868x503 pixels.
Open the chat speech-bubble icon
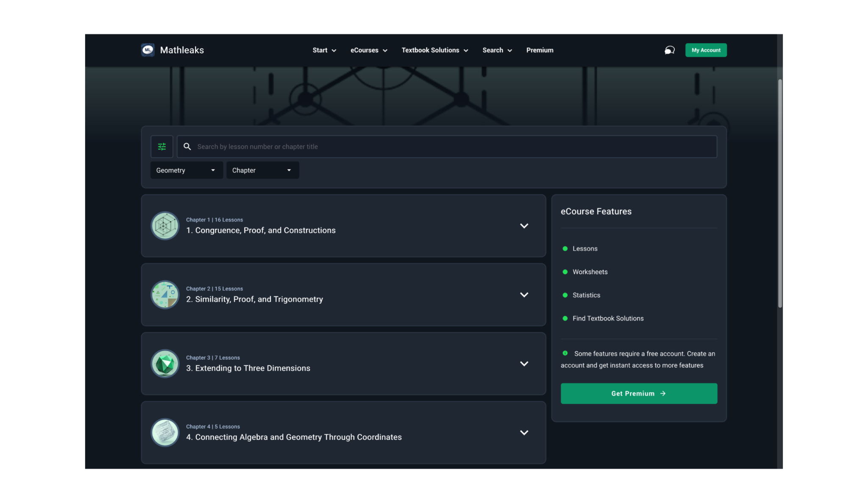tap(669, 50)
